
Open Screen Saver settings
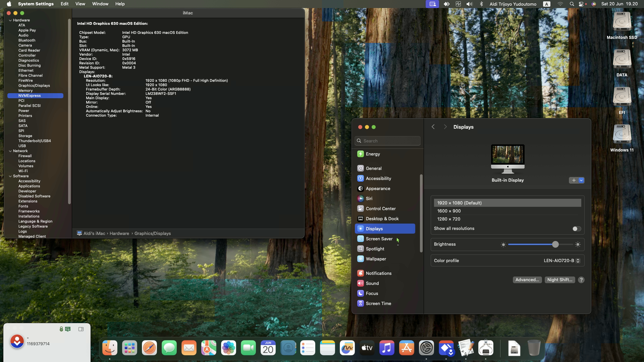(385, 239)
